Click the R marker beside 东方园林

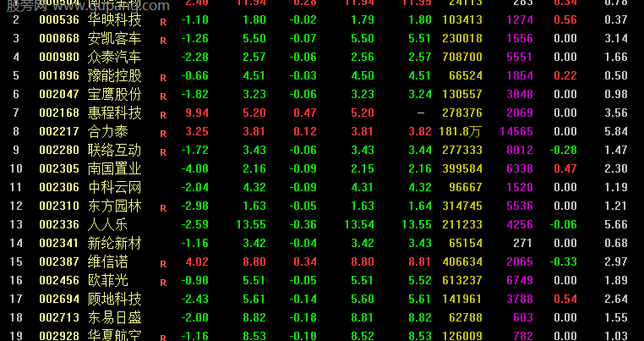pos(163,208)
